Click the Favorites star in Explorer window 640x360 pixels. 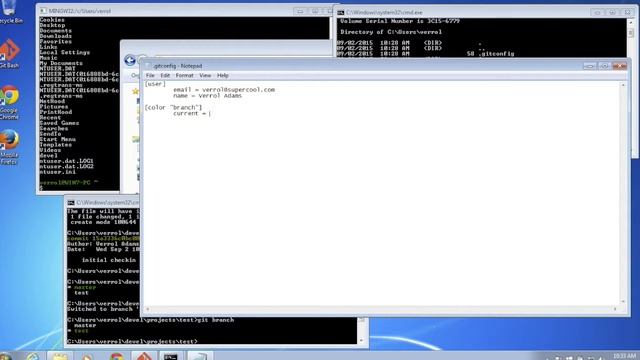pyautogui.click(x=135, y=91)
